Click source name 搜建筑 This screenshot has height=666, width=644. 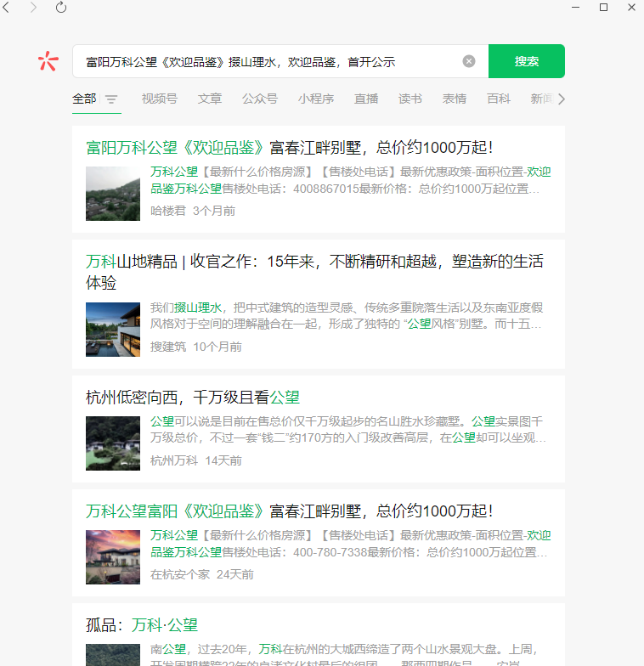click(x=168, y=347)
